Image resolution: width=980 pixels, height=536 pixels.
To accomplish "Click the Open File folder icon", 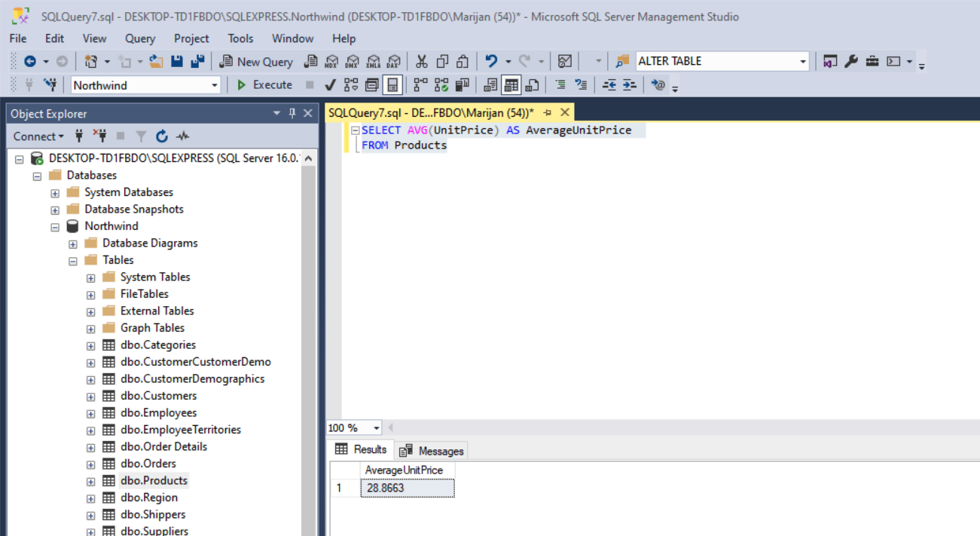I will [x=156, y=62].
